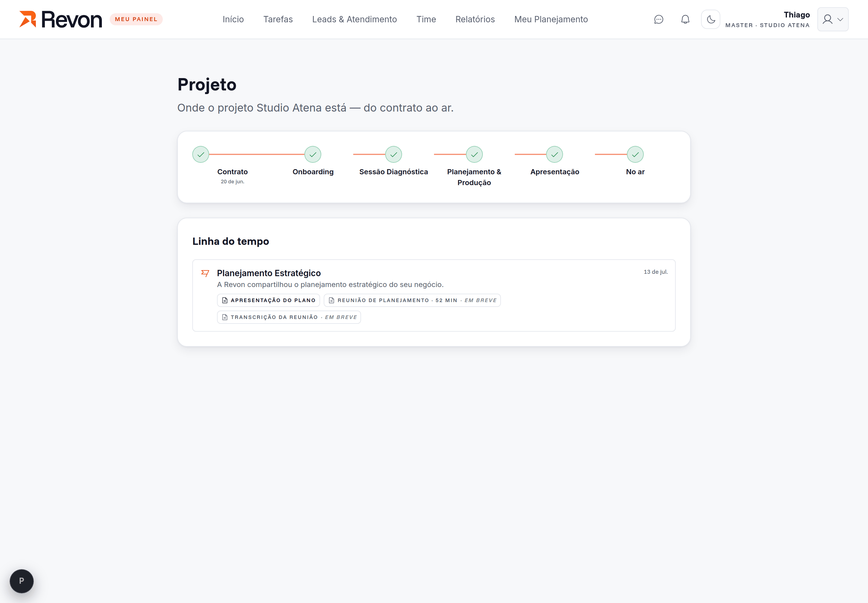Open Meu Planejamento menu
Image resolution: width=868 pixels, height=603 pixels.
[x=551, y=19]
